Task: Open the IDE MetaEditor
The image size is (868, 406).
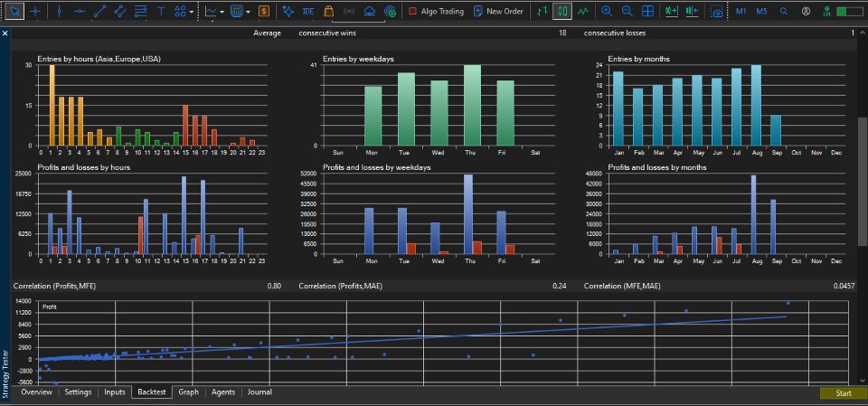Action: point(308,11)
